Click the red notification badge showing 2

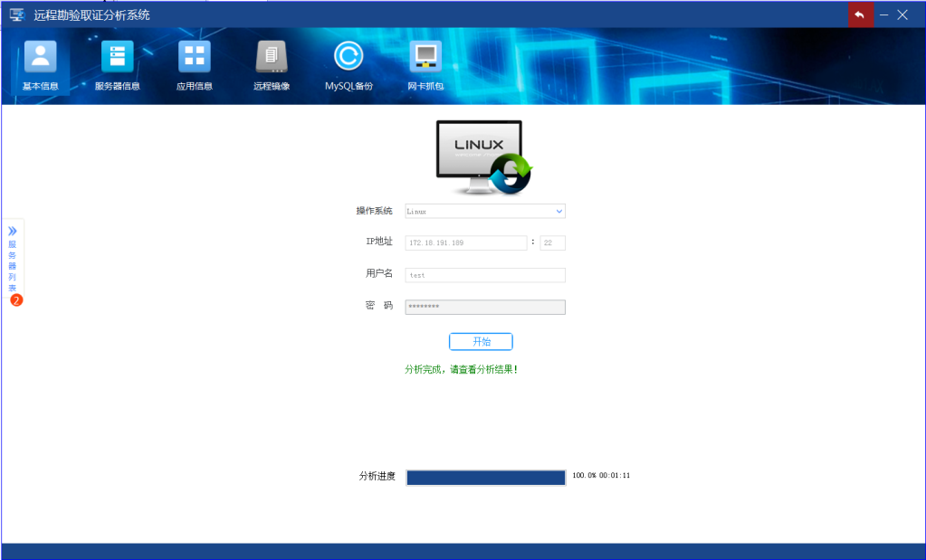(15, 300)
